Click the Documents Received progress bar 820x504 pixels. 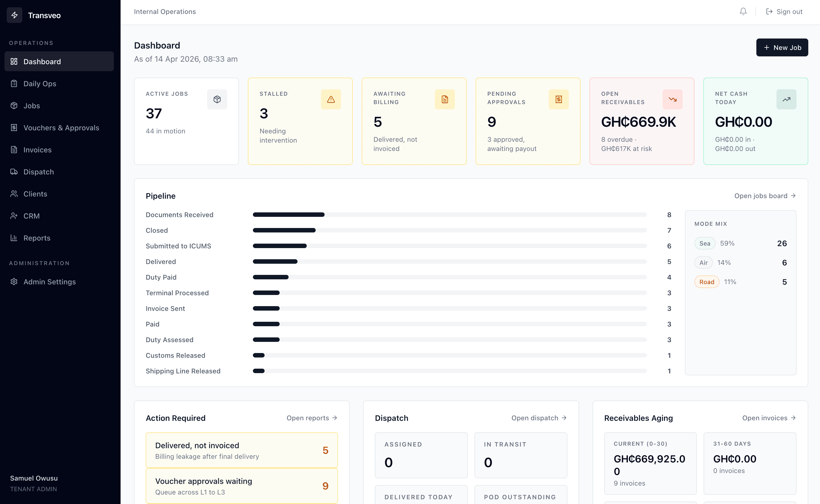[x=450, y=215]
